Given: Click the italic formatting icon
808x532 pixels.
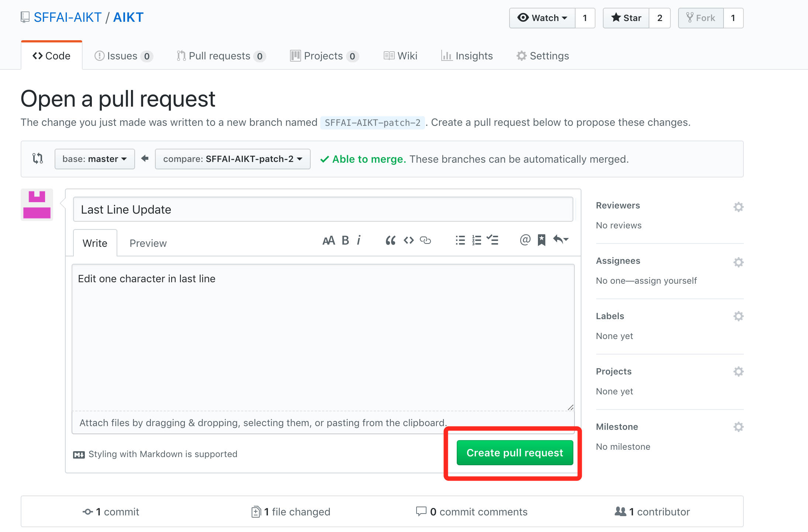Looking at the screenshot, I should click(359, 241).
